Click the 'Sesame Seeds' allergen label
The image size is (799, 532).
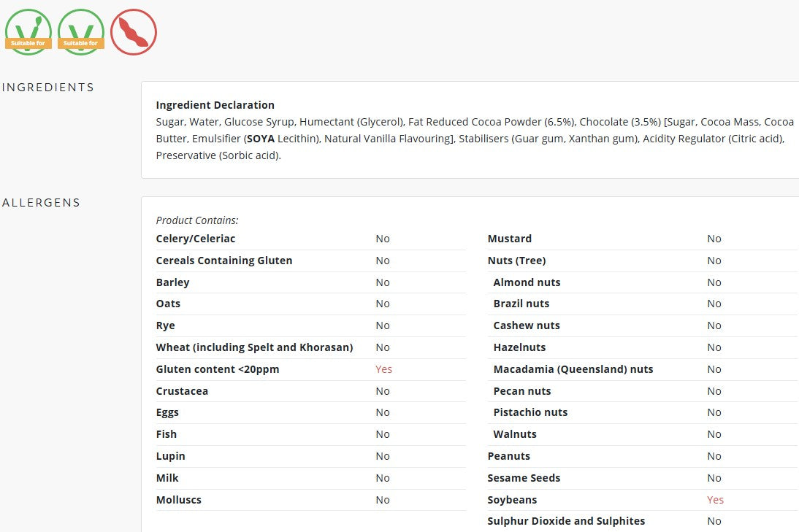(x=524, y=478)
